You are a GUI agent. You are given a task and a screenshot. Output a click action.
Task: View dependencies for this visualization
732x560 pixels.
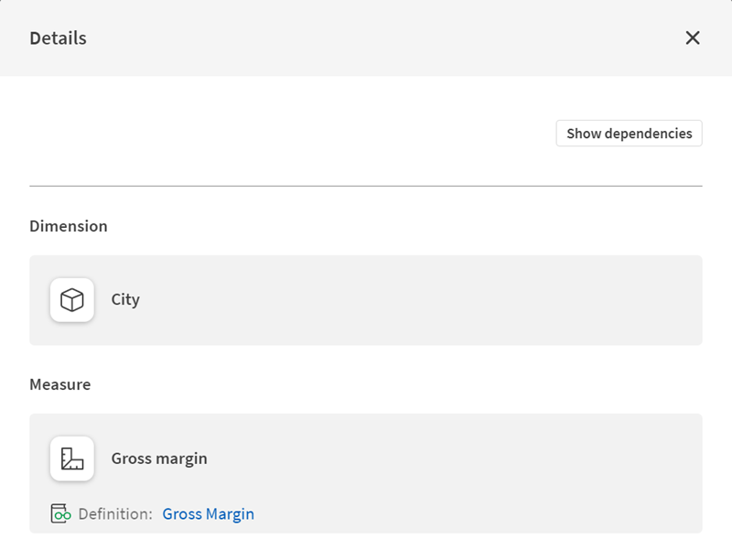(x=629, y=133)
